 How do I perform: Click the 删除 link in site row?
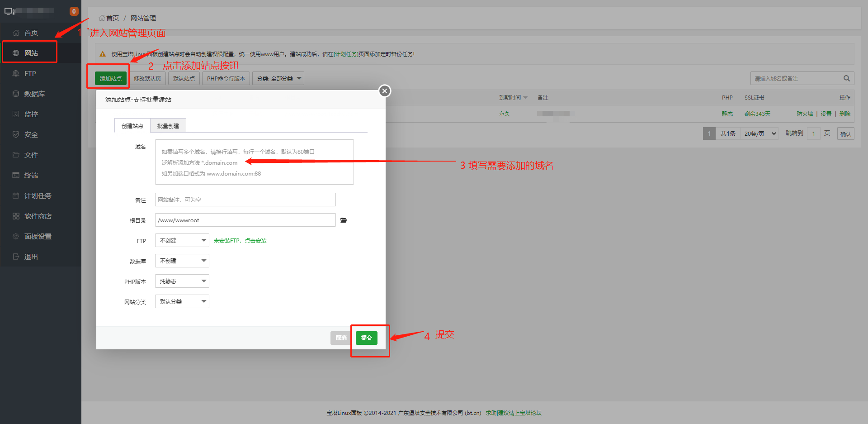point(844,114)
